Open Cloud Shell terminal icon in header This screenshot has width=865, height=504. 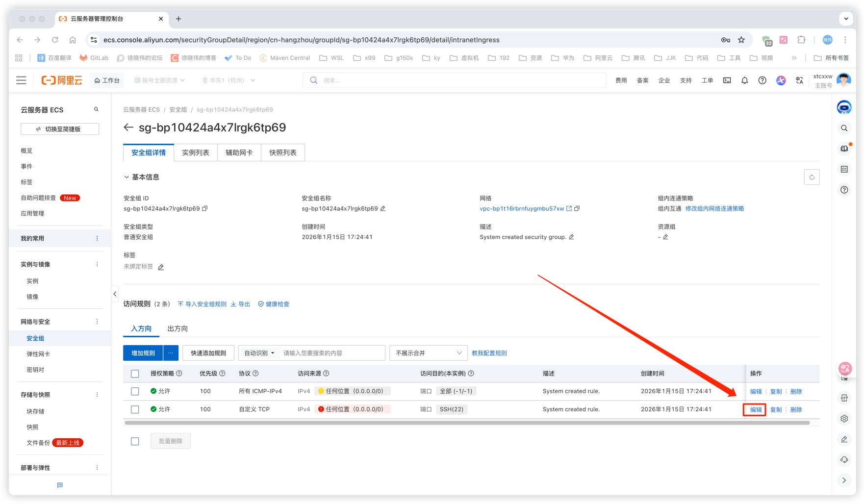coord(727,80)
